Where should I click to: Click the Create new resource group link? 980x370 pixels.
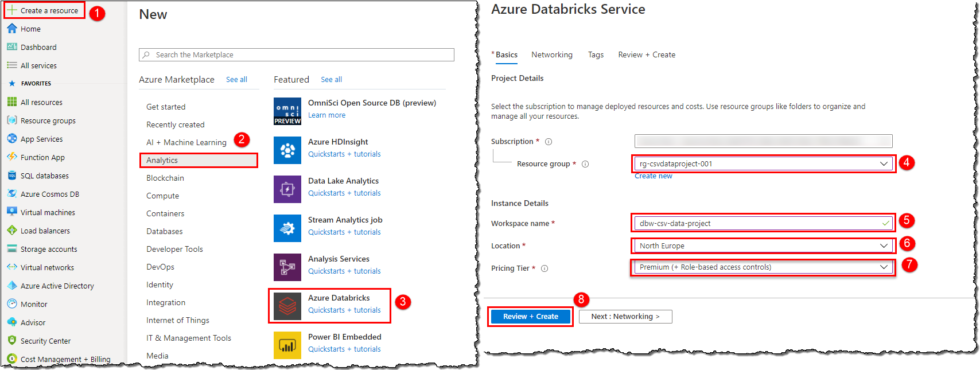(653, 176)
